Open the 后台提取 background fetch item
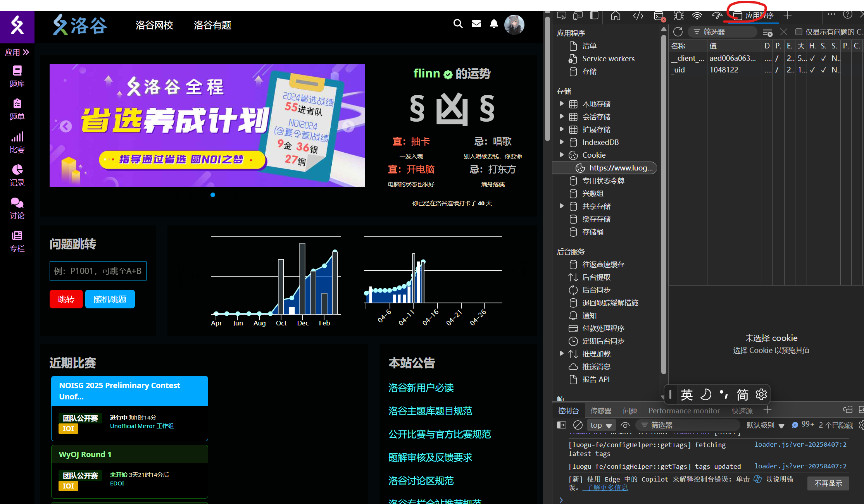The height and width of the screenshot is (504, 864). (x=596, y=277)
